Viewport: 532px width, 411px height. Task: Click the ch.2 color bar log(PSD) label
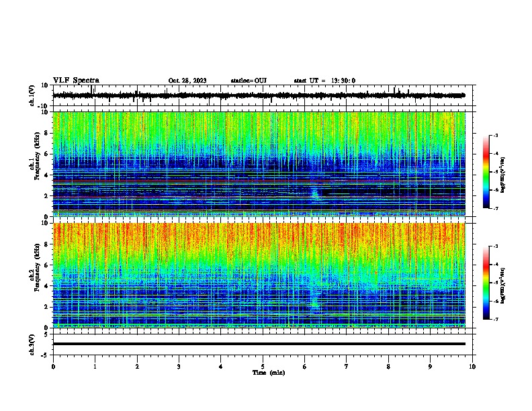pyautogui.click(x=502, y=285)
